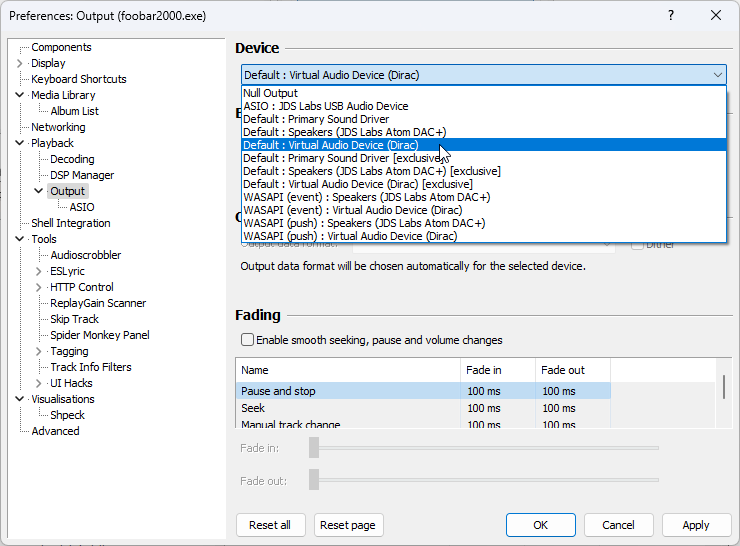Select non-exclusive Default : Virtual Audio Device (Dirac)
Image resolution: width=740 pixels, height=546 pixels.
[x=484, y=145]
